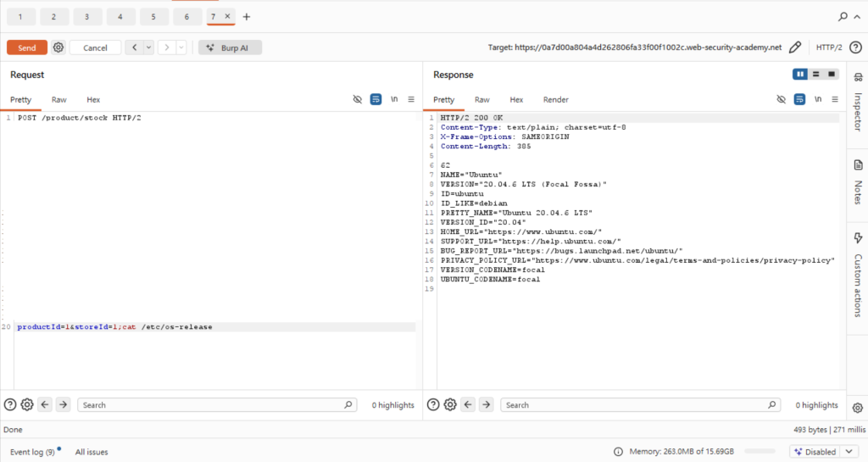Viewport: 868px width, 462px height.
Task: Click the tab search magnifier icon
Action: 843,17
